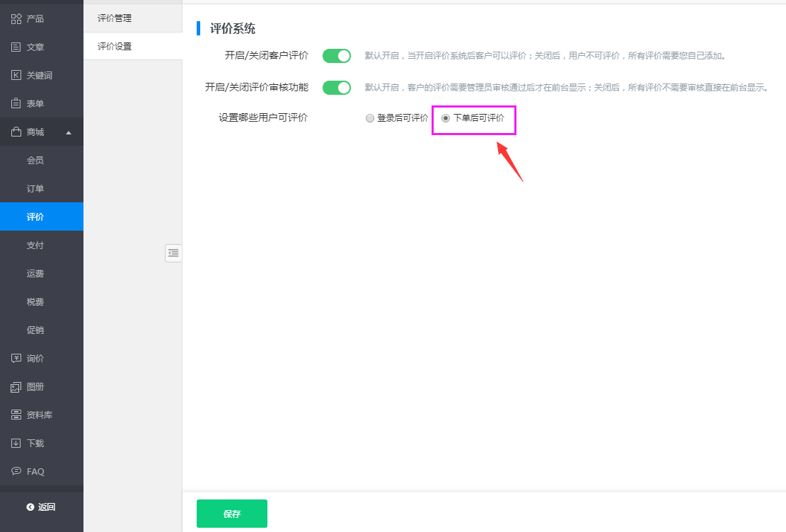Open the 订单 submenu item

coord(35,188)
